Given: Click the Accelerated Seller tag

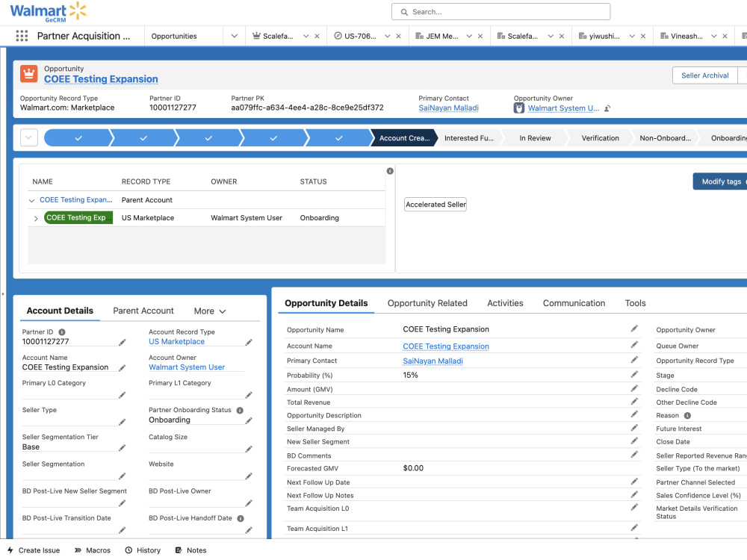Looking at the screenshot, I should coord(436,205).
